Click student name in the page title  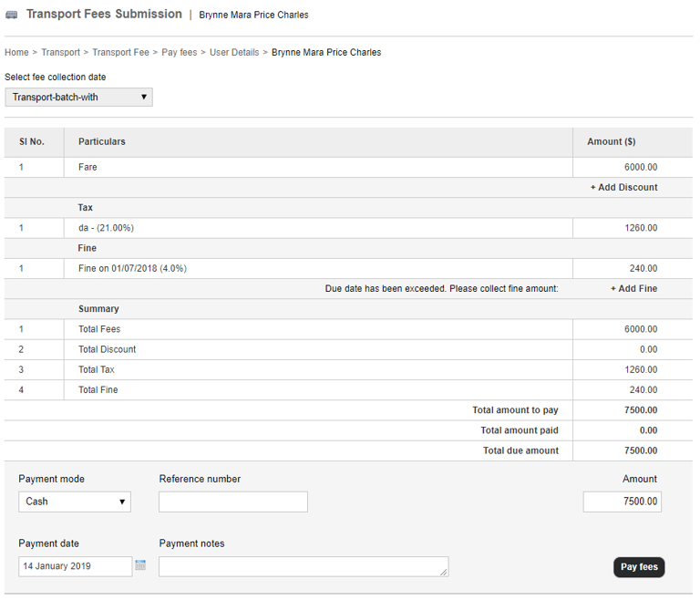pos(253,15)
